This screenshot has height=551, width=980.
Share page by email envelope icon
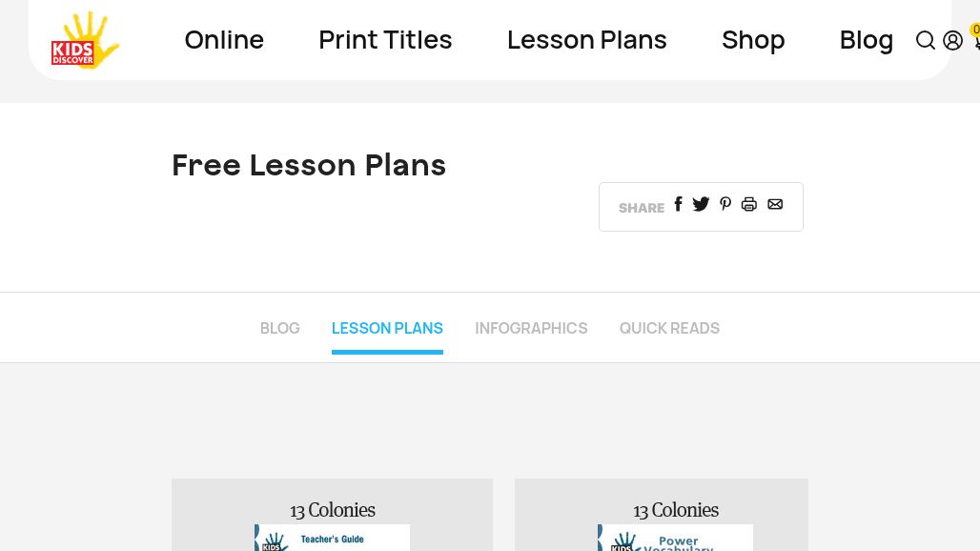[775, 204]
